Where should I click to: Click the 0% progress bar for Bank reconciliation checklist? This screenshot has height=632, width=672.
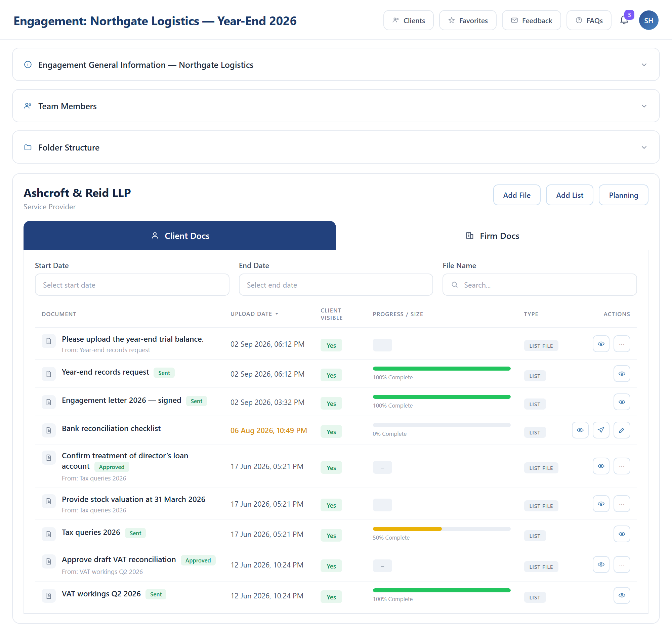pos(442,425)
